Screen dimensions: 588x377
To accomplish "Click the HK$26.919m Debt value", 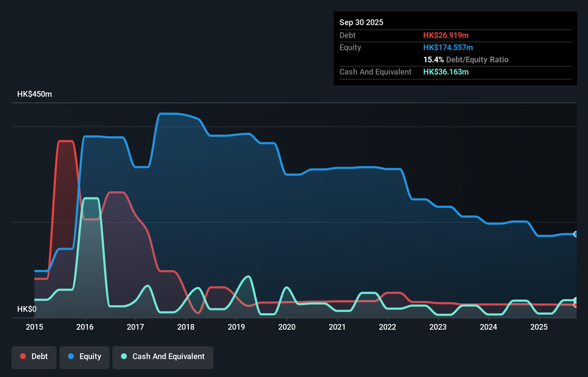I will click(446, 35).
